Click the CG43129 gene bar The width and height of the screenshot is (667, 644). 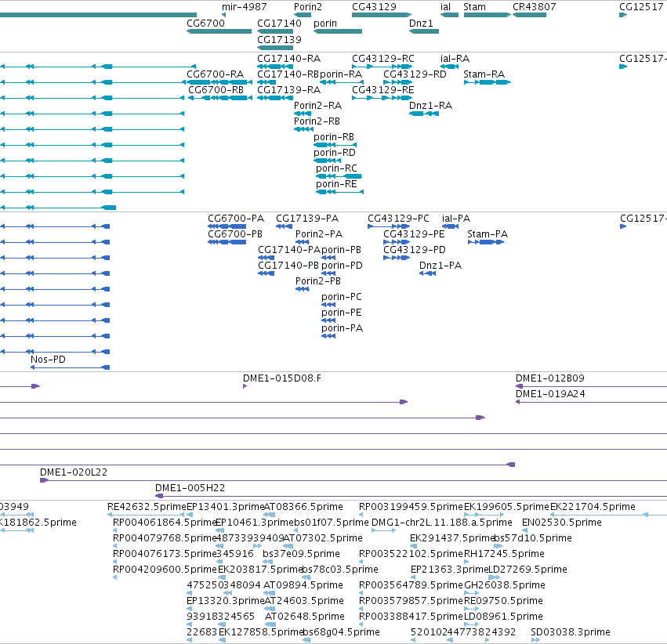(382, 16)
